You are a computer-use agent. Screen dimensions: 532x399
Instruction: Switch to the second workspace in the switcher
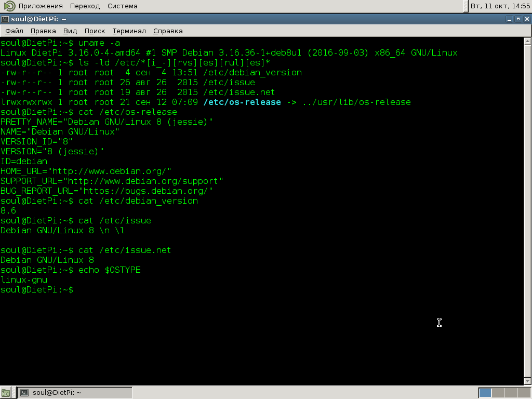[498, 393]
